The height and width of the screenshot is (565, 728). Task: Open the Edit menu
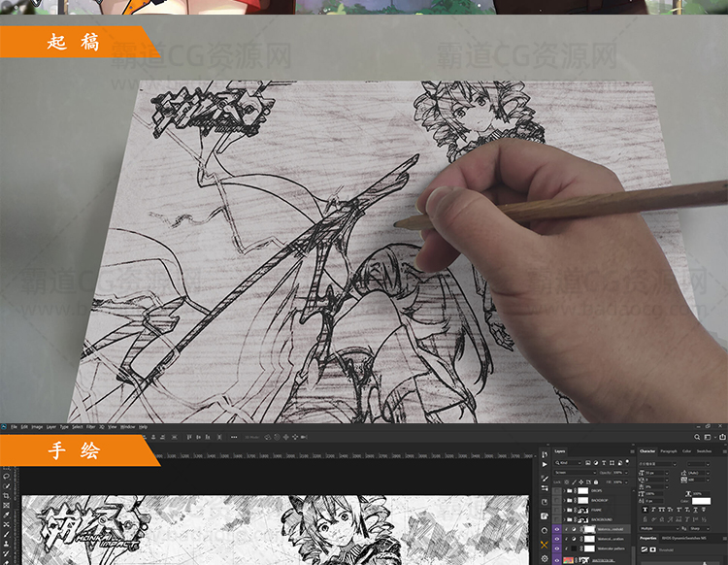coord(24,426)
